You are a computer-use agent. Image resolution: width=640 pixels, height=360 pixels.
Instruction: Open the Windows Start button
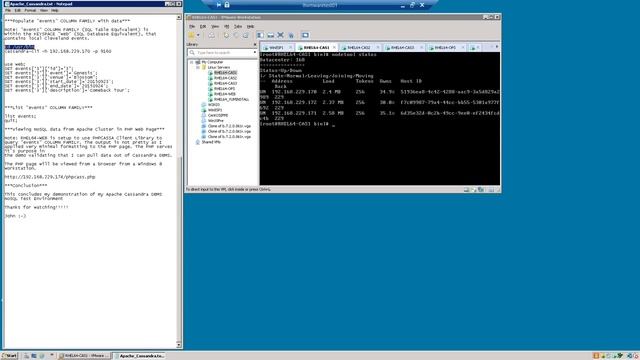[x=9, y=356]
